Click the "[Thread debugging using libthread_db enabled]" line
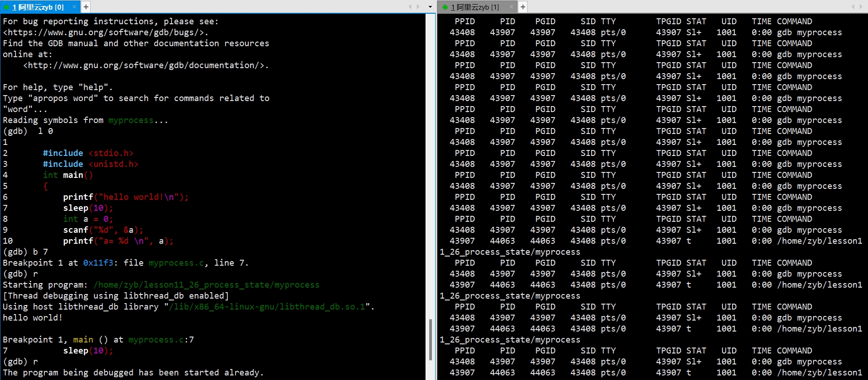868x380 pixels. tap(116, 296)
